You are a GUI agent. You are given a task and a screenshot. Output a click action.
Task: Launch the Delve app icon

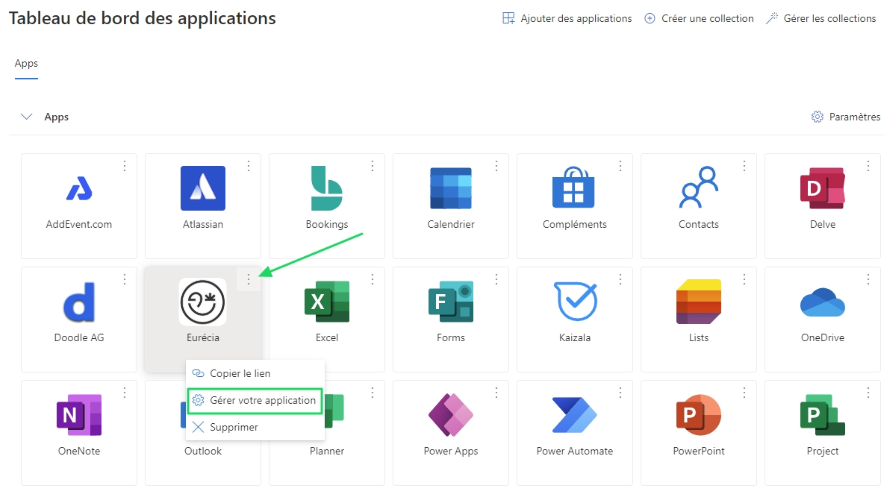click(x=823, y=188)
